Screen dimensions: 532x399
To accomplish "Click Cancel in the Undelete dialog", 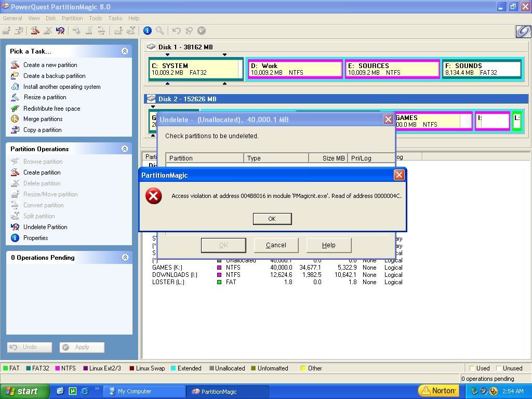I will (x=276, y=245).
